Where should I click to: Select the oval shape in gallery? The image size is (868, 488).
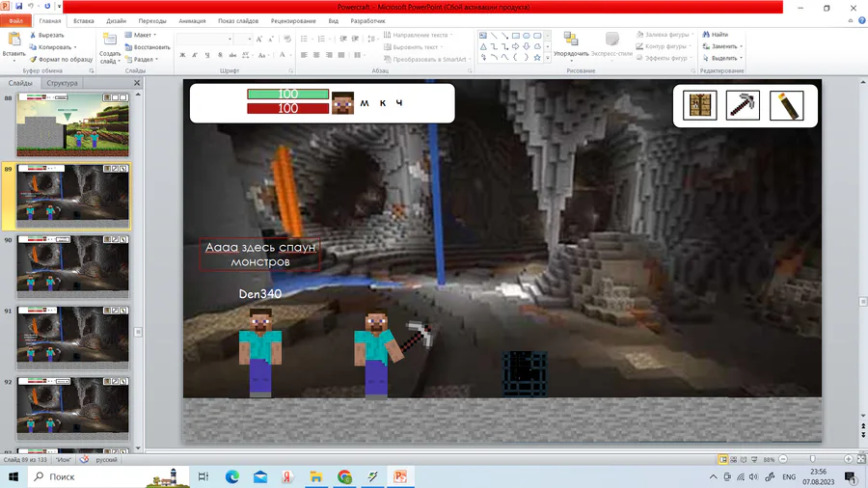tap(527, 36)
